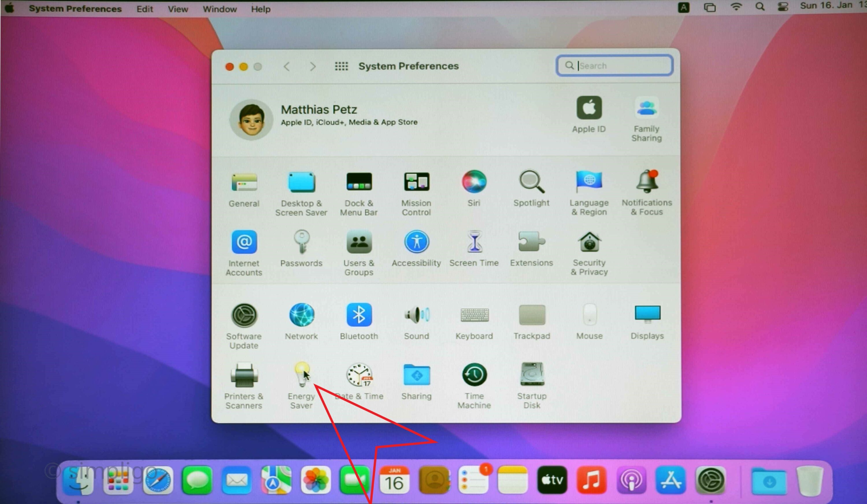The height and width of the screenshot is (504, 867).
Task: Open Mouse preferences
Action: pos(589,314)
